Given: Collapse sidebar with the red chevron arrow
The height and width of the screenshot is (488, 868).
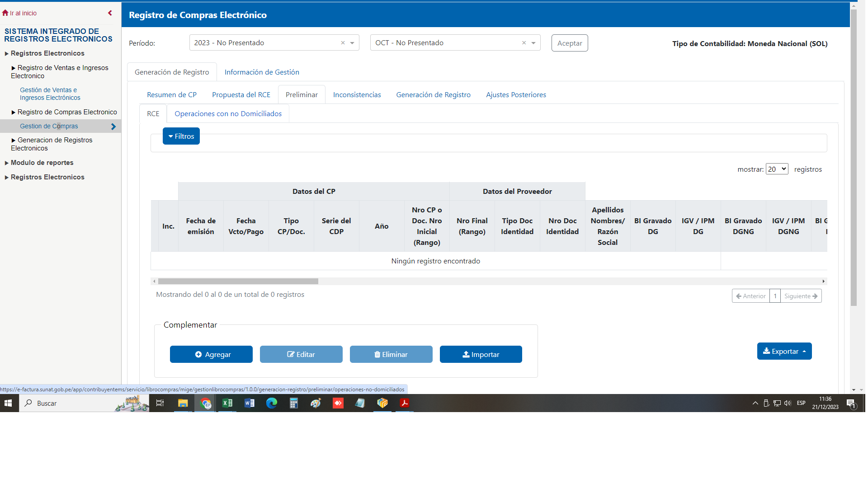Looking at the screenshot, I should [110, 13].
